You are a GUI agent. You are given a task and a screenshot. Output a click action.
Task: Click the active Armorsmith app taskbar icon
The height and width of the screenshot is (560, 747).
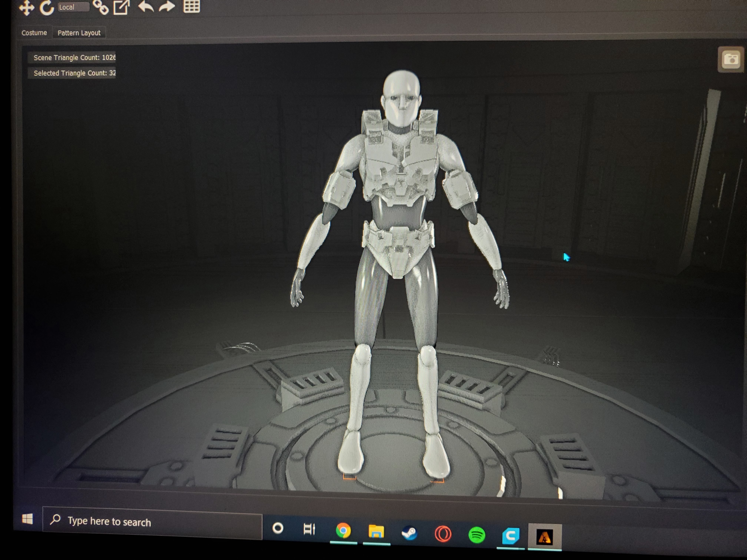tap(545, 537)
